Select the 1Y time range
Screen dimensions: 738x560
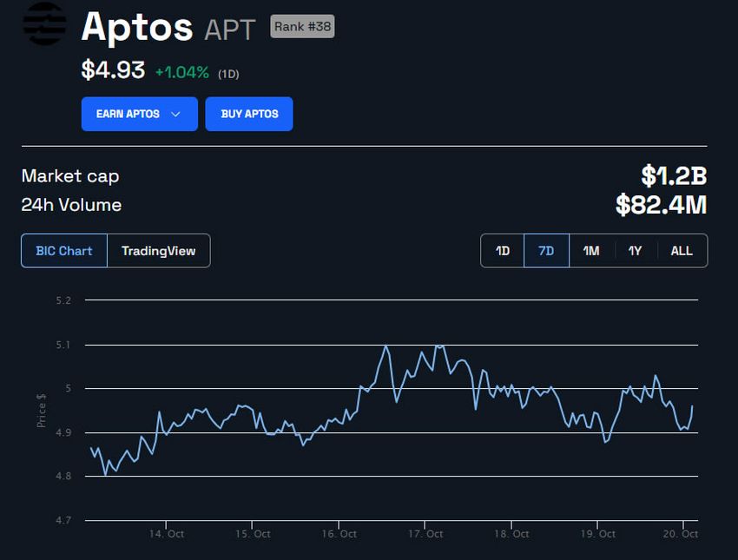click(635, 250)
